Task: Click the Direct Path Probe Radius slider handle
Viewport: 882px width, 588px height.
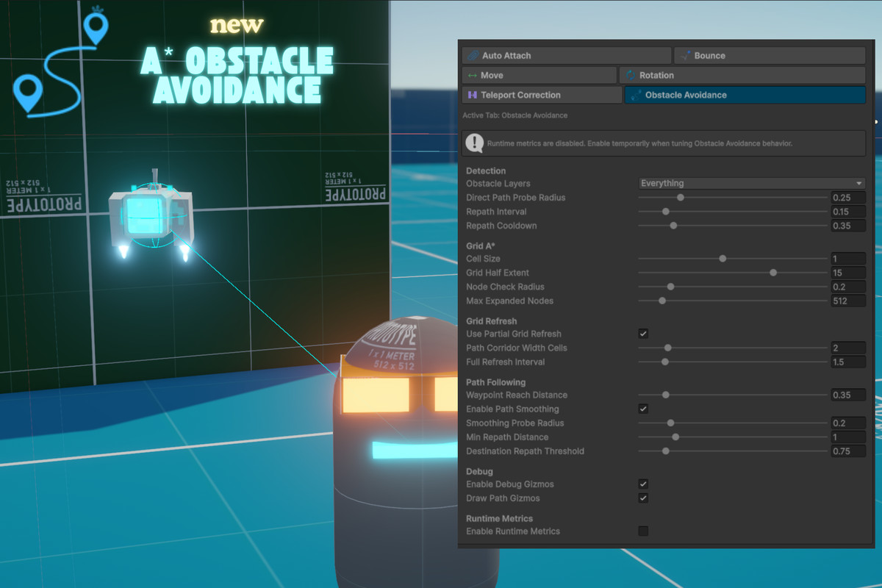Action: pos(681,198)
